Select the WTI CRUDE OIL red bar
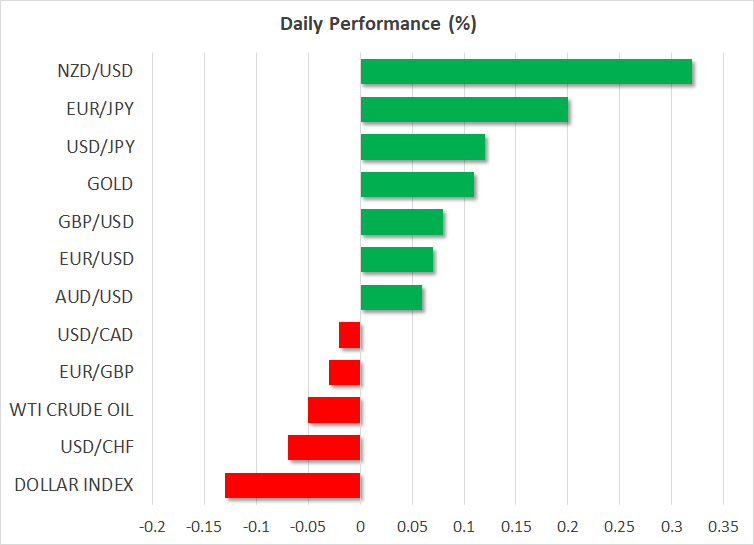This screenshot has height=545, width=754. coord(334,410)
